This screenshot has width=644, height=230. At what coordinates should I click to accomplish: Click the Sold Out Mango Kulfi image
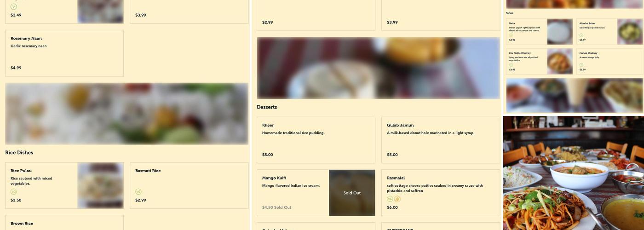[352, 193]
